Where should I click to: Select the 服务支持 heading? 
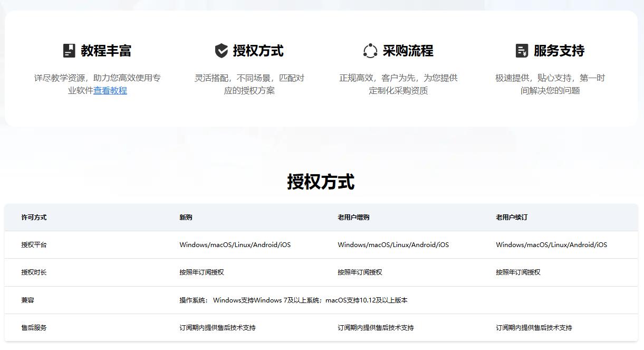click(x=559, y=51)
